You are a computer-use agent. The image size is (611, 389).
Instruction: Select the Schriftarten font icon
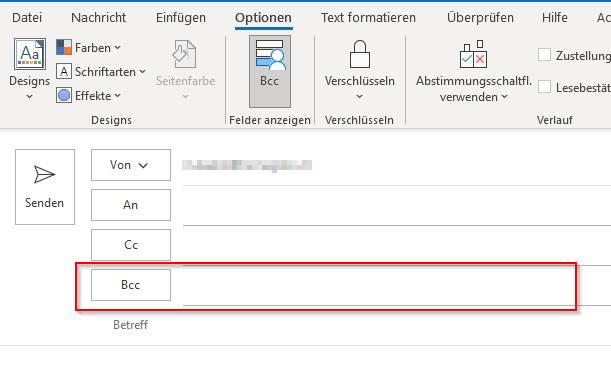pyautogui.click(x=64, y=72)
